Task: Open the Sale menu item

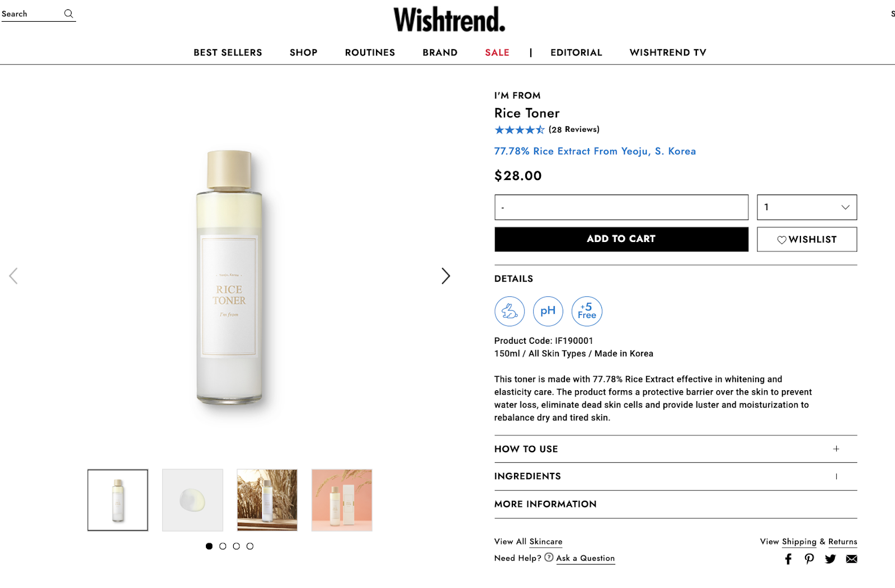Action: coord(497,53)
